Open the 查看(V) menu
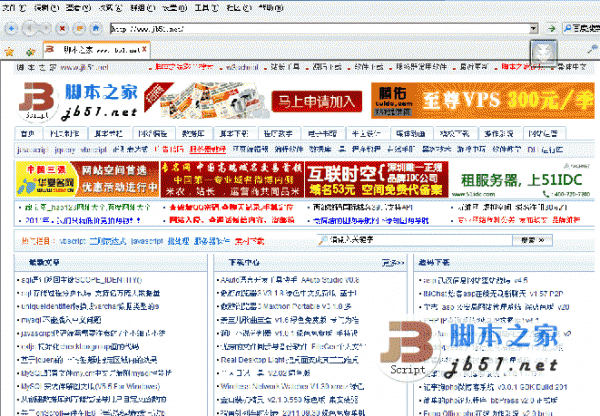The width and height of the screenshot is (600, 416). pyautogui.click(x=78, y=7)
